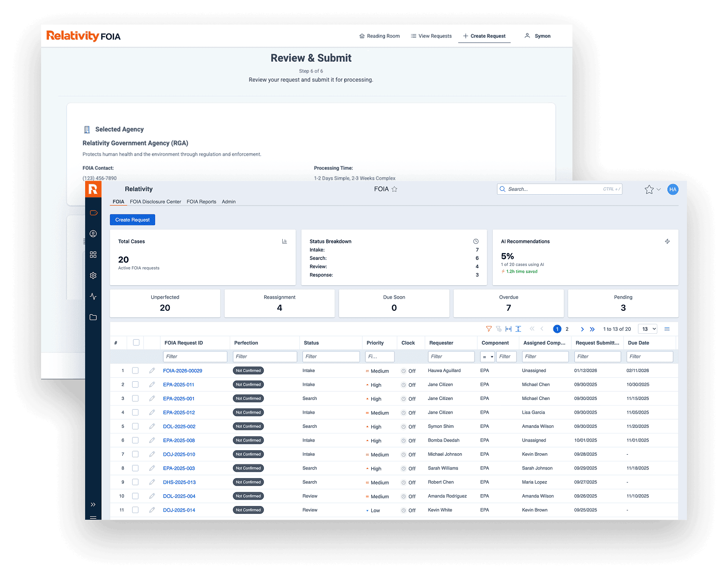Viewport: 728px width, 578px height.
Task: Favorite FOIA with star beside title
Action: 394,189
